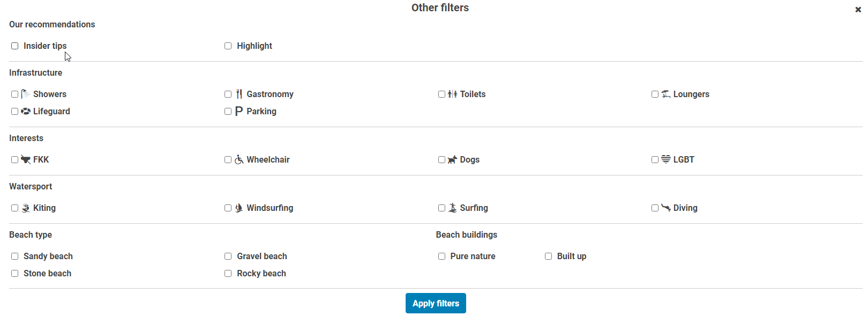Check the Sandy beach option
Viewport: 868px width, 330px height.
15,256
